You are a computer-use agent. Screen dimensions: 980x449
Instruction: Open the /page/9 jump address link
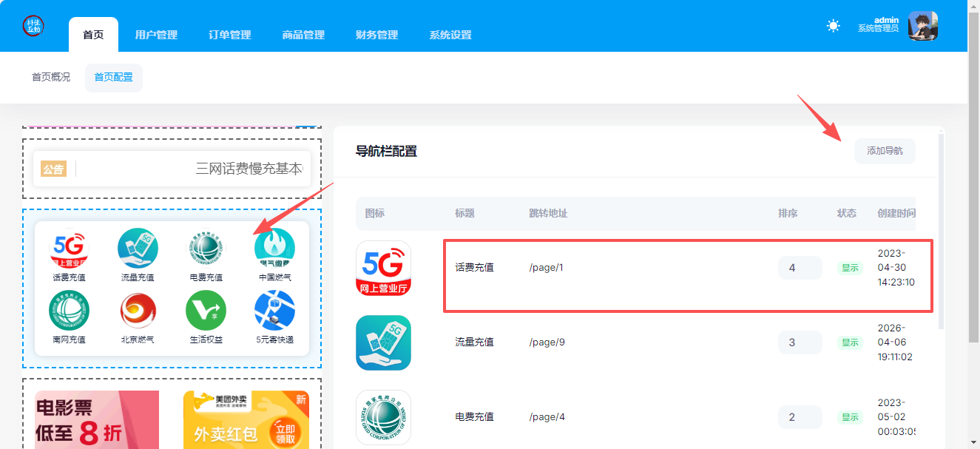point(547,342)
